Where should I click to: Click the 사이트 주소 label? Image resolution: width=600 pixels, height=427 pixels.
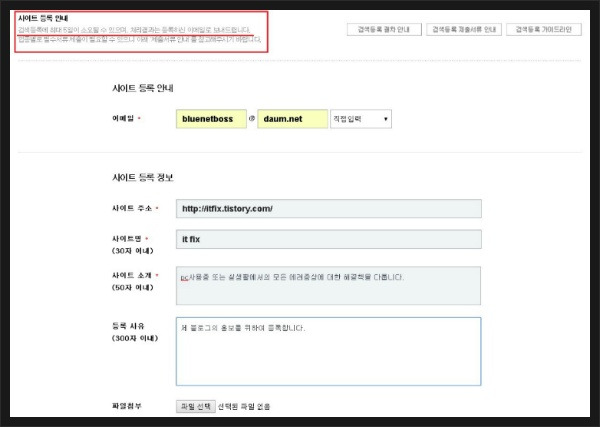click(x=132, y=208)
